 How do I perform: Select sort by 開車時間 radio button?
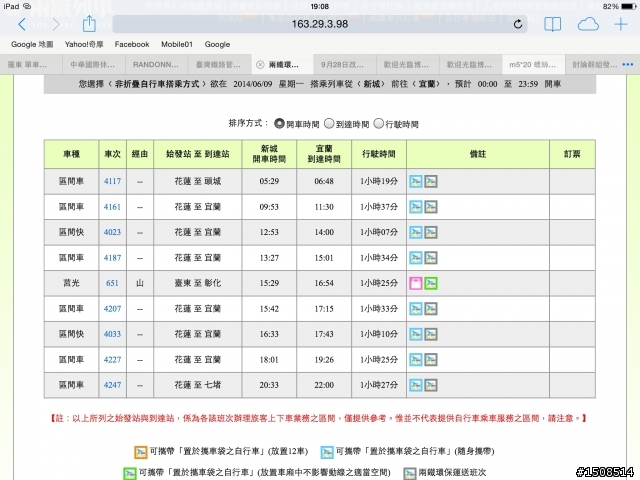coord(279,123)
